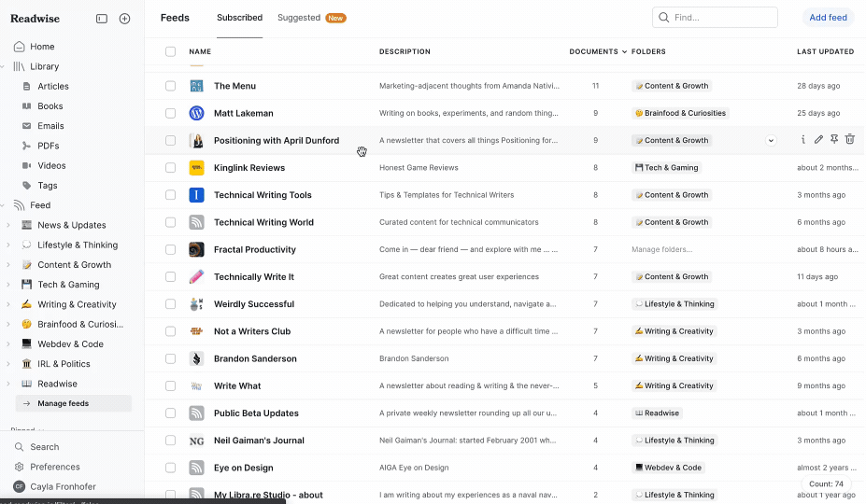
Task: Tick the select-all checkbox in table header
Action: 170,51
